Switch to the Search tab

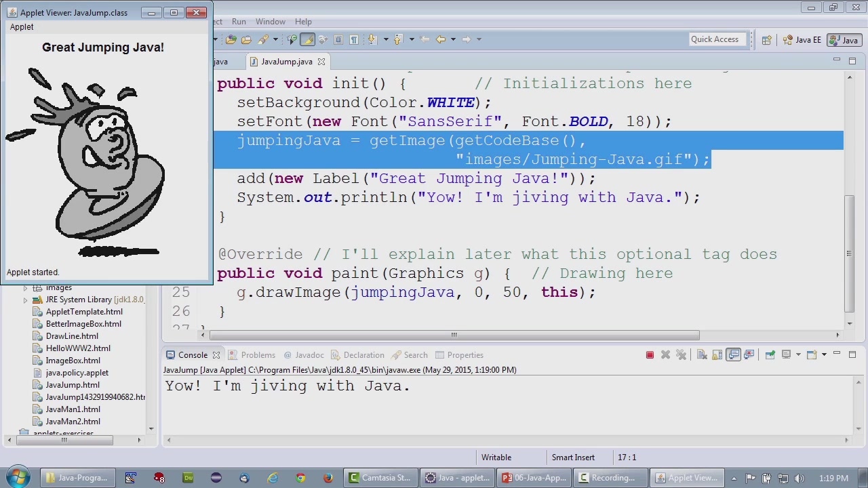coord(410,355)
